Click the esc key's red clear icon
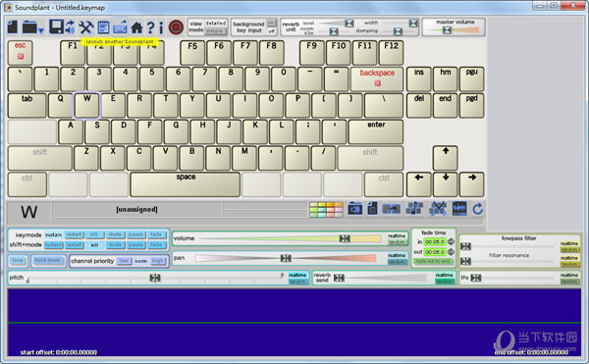This screenshot has width=589, height=364. (21, 57)
